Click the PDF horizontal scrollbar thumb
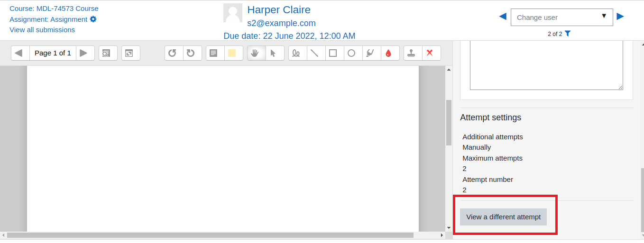644x243 pixels. point(210,235)
